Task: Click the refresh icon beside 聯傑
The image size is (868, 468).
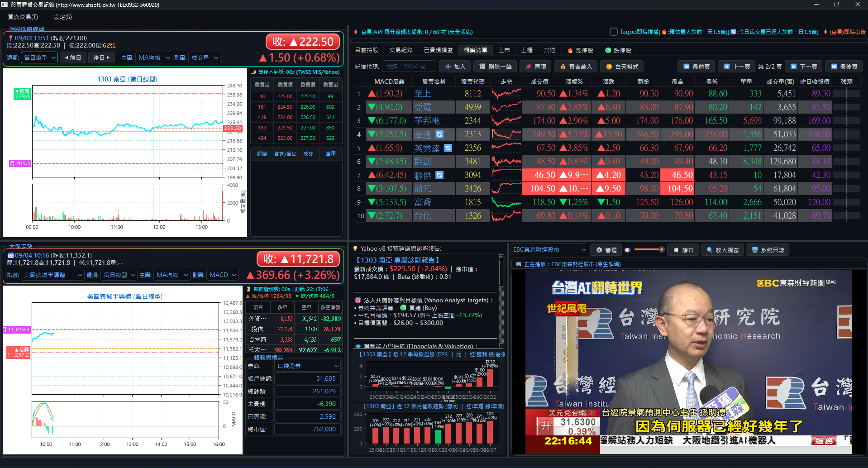Action: [439, 175]
